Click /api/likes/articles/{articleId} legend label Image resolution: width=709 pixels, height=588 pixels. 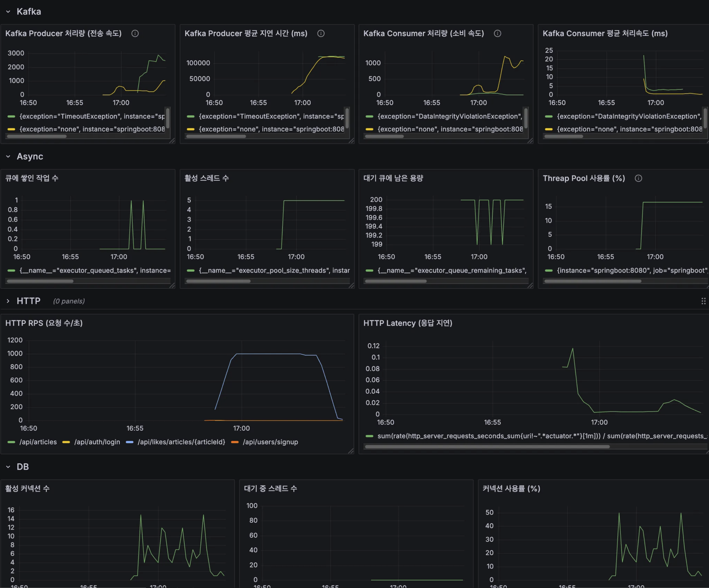tap(181, 442)
